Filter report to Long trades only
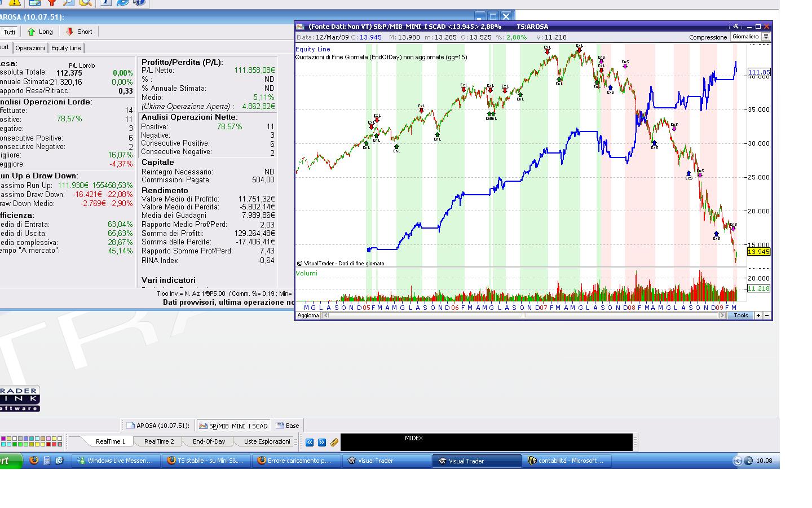Screen dimensions: 812x508 (x=40, y=32)
